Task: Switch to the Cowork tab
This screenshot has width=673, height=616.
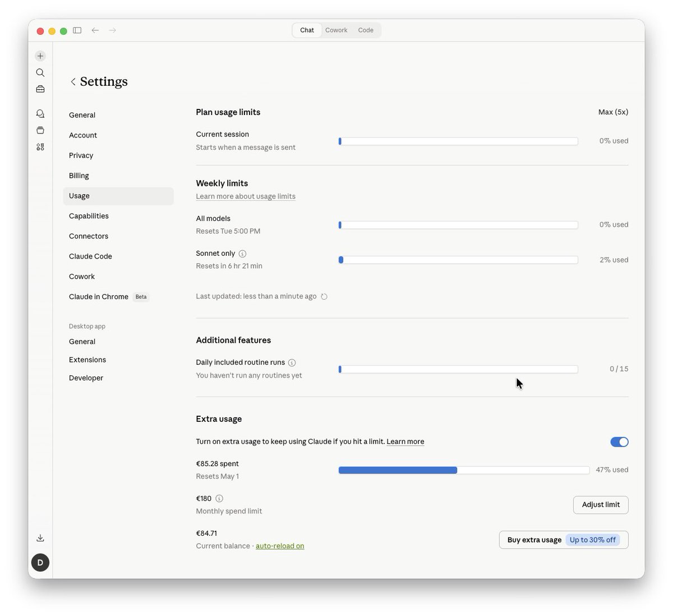Action: (336, 30)
